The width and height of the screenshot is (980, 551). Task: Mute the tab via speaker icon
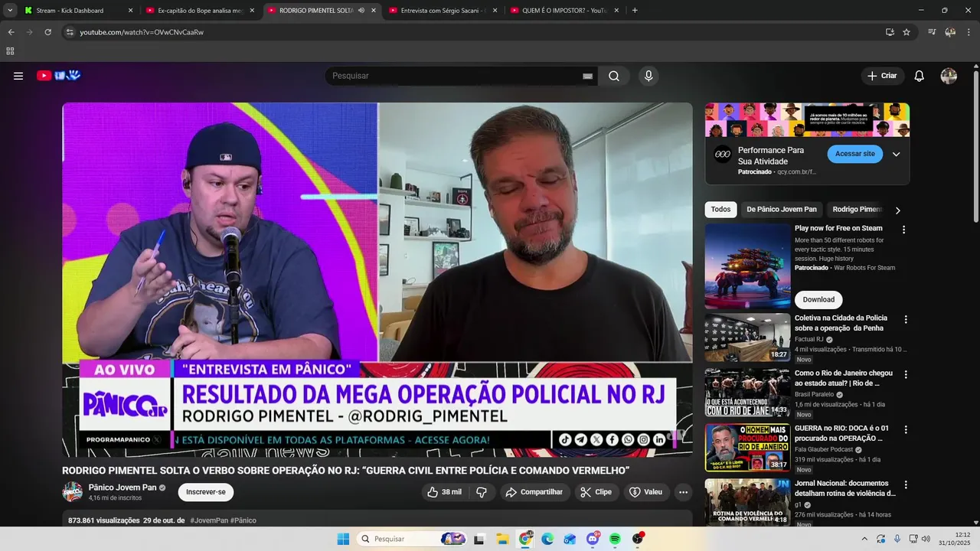(361, 11)
